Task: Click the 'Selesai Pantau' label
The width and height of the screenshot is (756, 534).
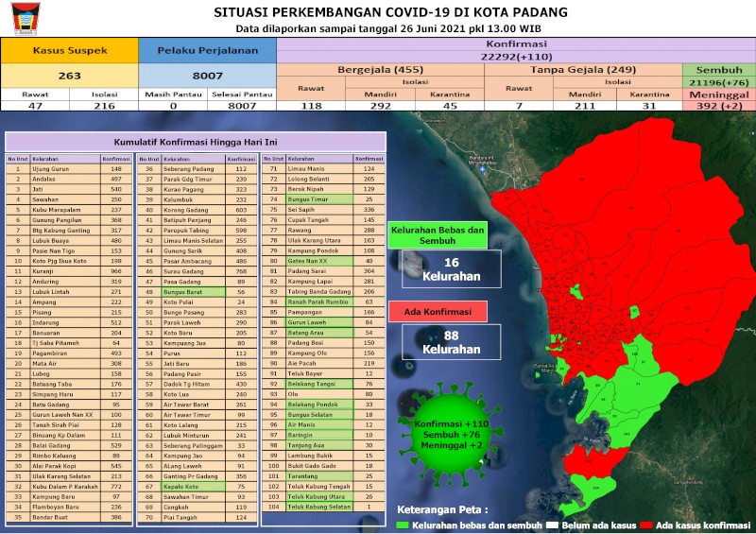Action: tap(242, 95)
